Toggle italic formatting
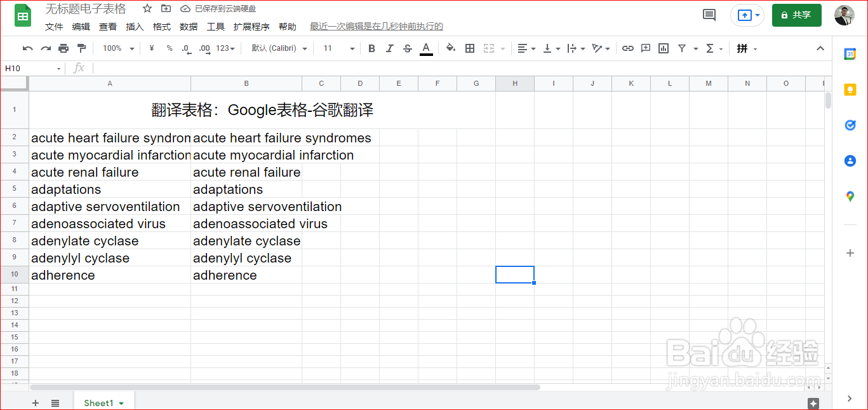 point(390,48)
